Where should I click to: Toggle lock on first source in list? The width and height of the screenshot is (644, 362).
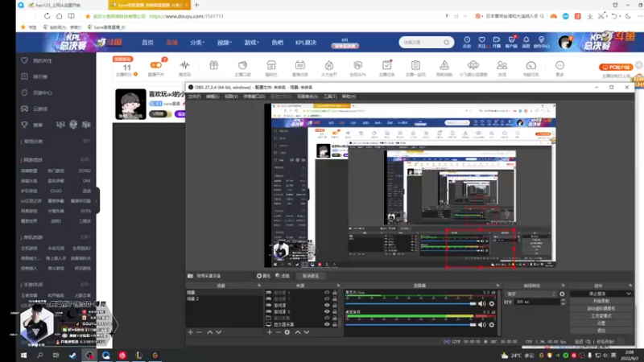pos(335,293)
